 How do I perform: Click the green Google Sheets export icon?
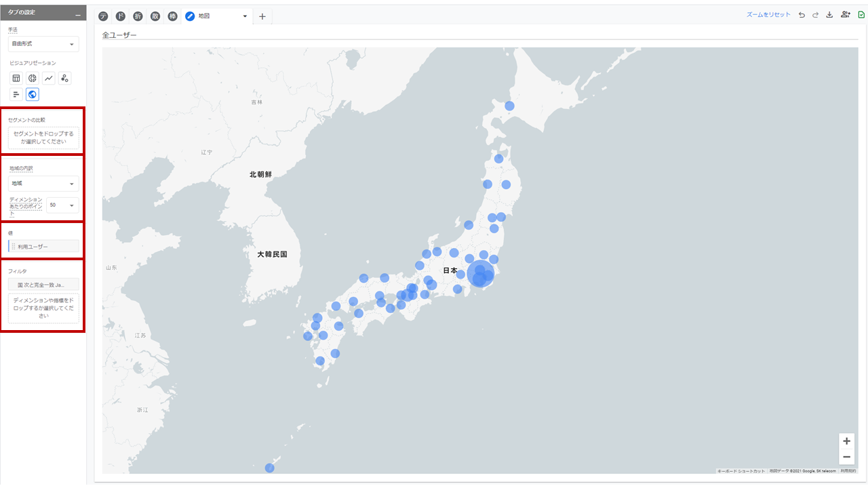[861, 14]
